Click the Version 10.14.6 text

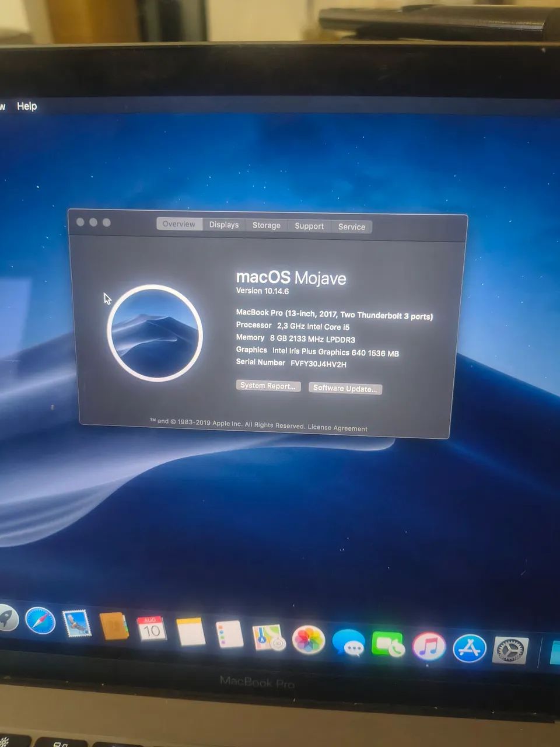pyautogui.click(x=262, y=291)
